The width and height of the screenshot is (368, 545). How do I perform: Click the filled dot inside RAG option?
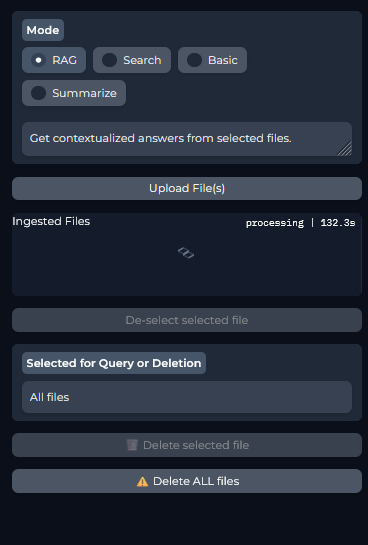[x=39, y=60]
